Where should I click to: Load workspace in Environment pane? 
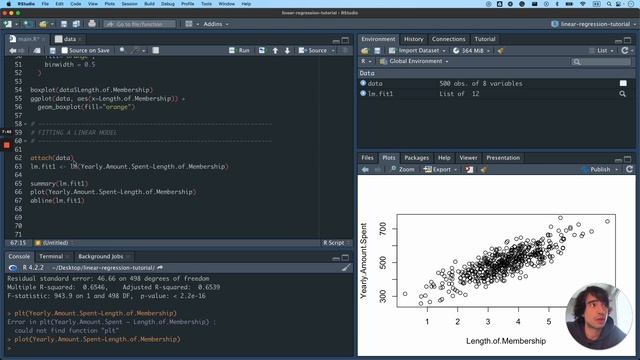(364, 51)
